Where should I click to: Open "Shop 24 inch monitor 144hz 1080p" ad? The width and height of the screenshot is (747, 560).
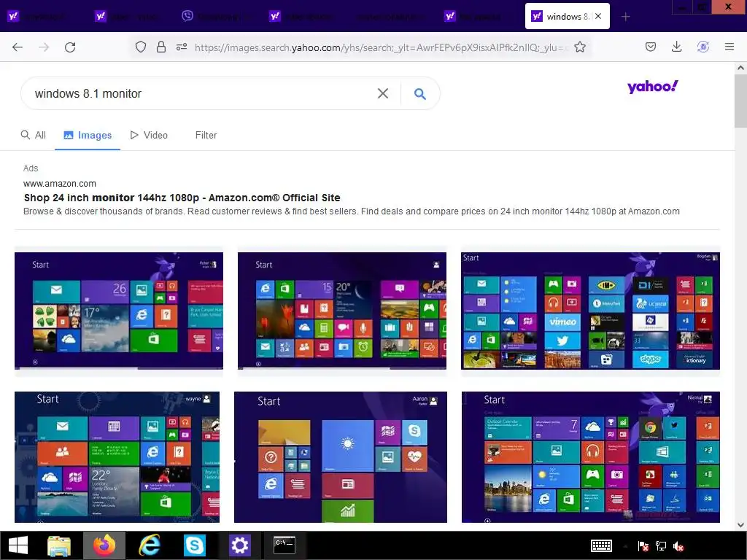[182, 198]
